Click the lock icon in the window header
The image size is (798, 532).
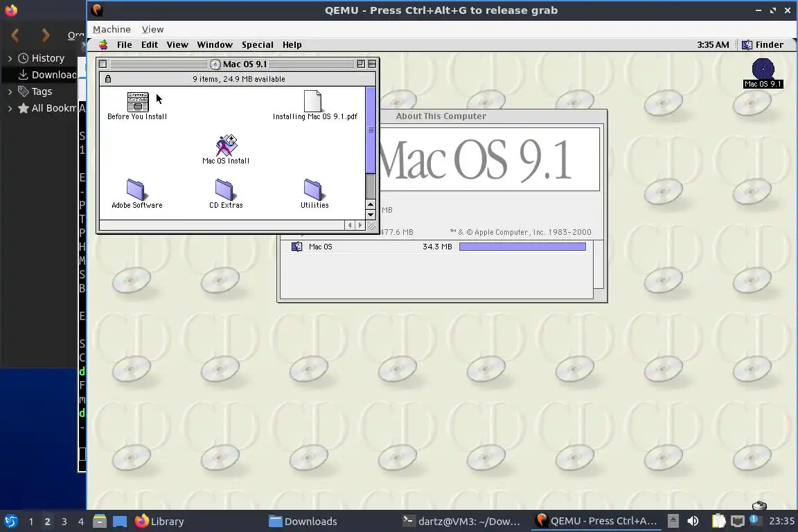[x=108, y=79]
